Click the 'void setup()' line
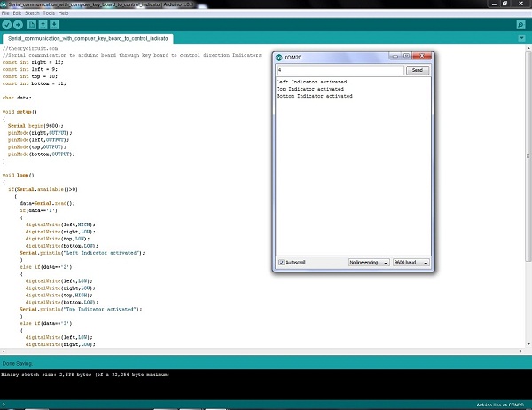Viewport: 532px width, 410px height. click(x=20, y=112)
